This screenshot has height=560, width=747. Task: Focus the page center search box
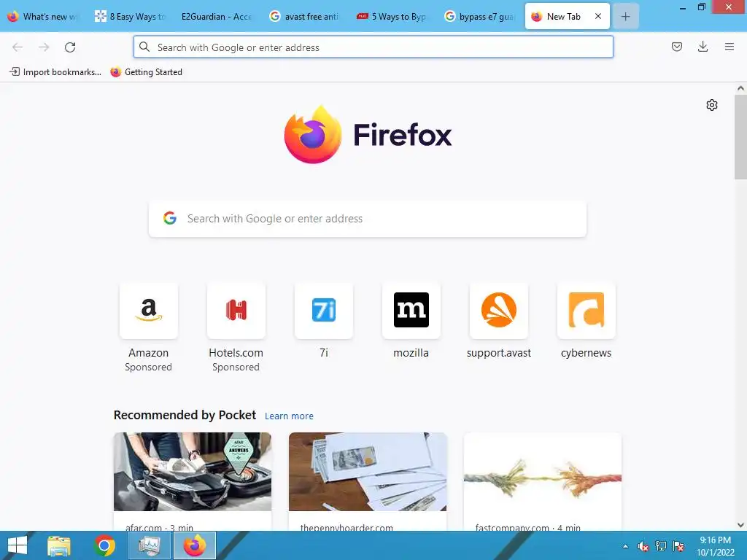368,219
